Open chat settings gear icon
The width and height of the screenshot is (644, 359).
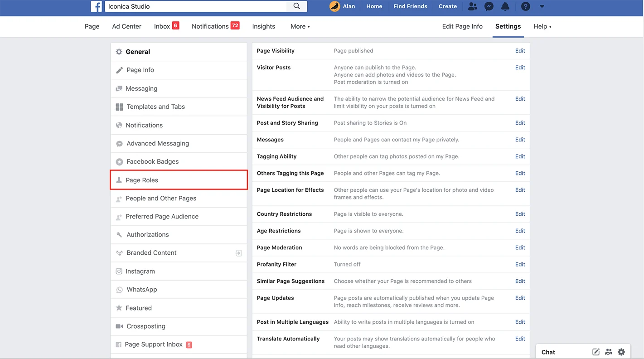coord(621,352)
